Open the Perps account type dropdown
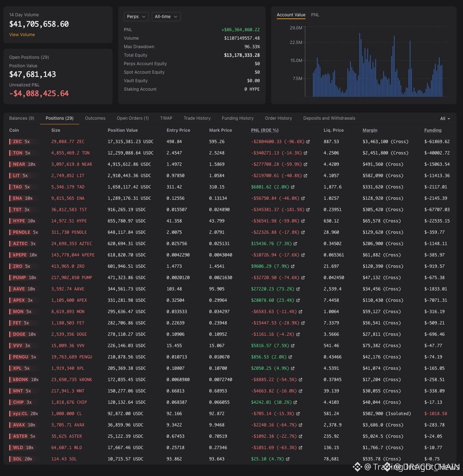The image size is (463, 476). 136,17
